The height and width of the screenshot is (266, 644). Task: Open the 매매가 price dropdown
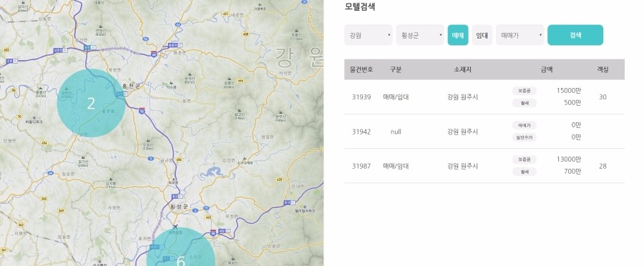coord(519,35)
